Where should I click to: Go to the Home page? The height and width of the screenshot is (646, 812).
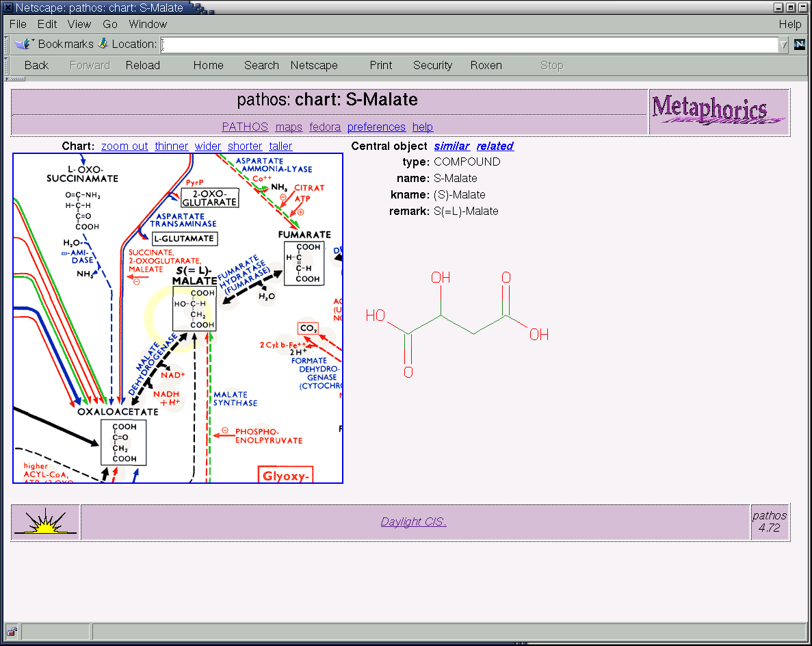pos(208,65)
